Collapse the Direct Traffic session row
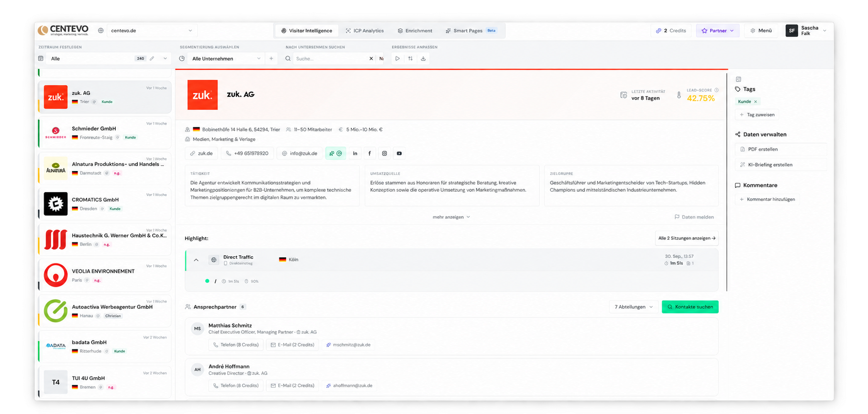Viewport: 868px width, 414px height. click(196, 260)
